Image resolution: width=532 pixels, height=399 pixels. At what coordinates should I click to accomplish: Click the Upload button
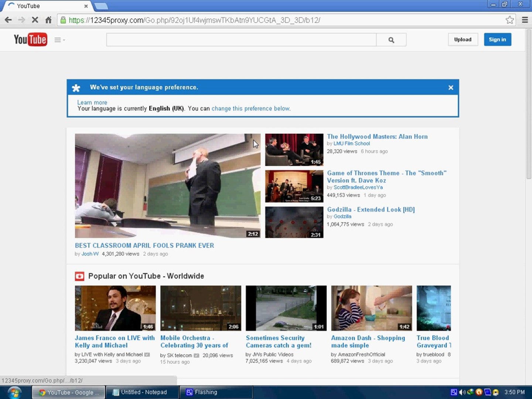tap(463, 40)
